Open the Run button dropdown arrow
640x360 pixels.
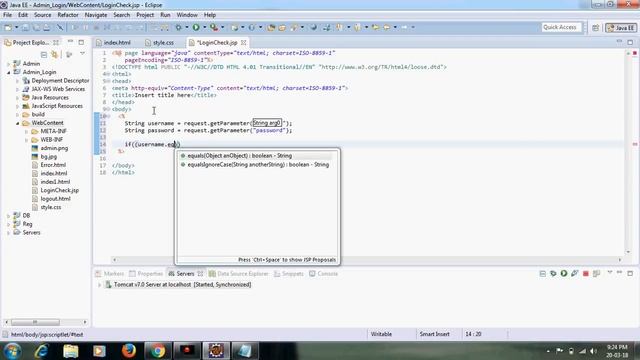pos(204,27)
